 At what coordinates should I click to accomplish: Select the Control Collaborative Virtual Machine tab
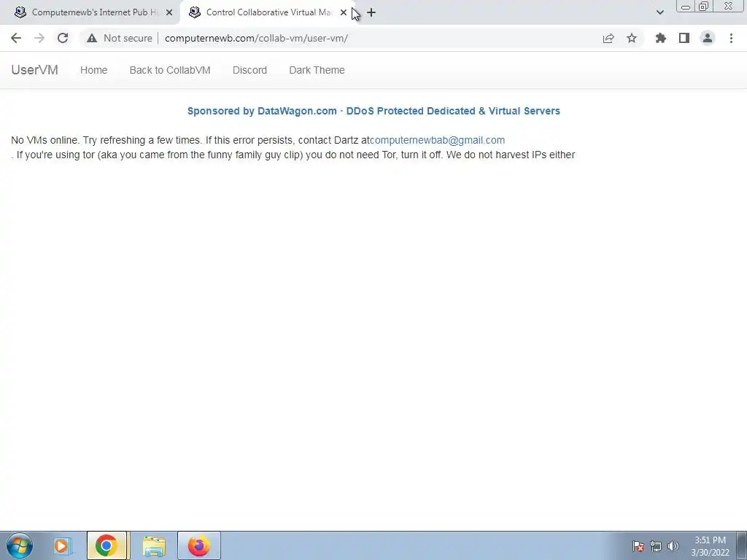(x=267, y=12)
